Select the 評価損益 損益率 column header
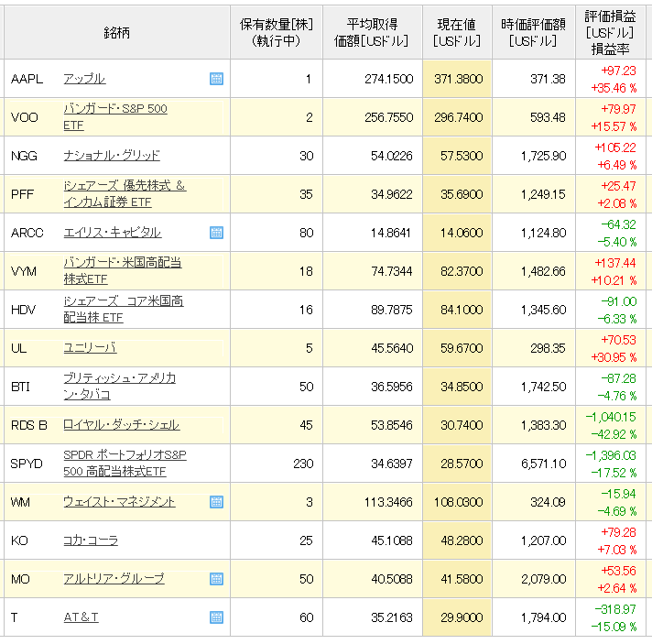 (x=610, y=32)
